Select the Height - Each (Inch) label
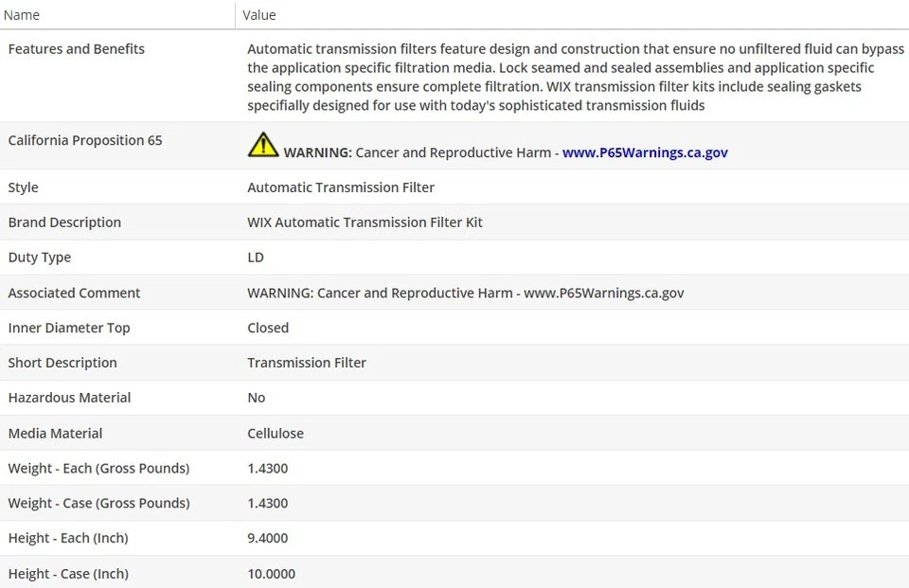 click(68, 538)
